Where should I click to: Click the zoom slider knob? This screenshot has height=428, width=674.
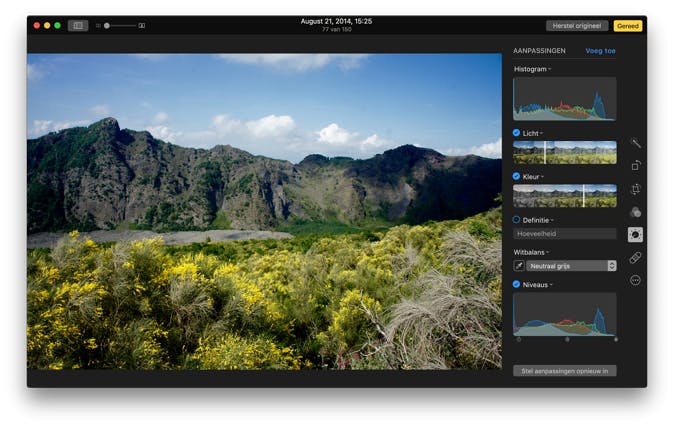point(107,26)
